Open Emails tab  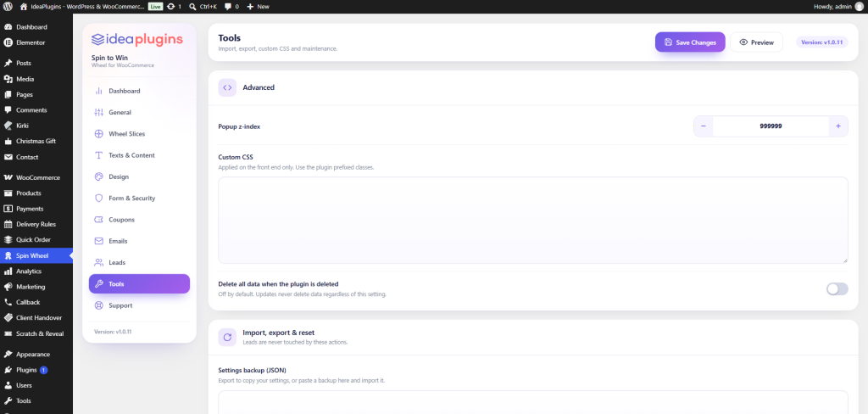[x=140, y=241]
